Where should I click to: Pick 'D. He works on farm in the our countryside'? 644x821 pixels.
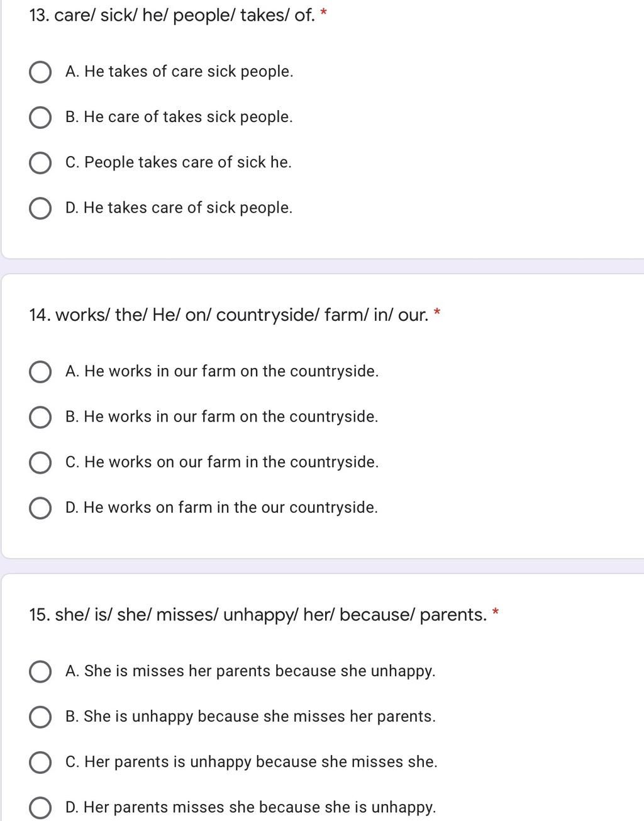point(40,508)
